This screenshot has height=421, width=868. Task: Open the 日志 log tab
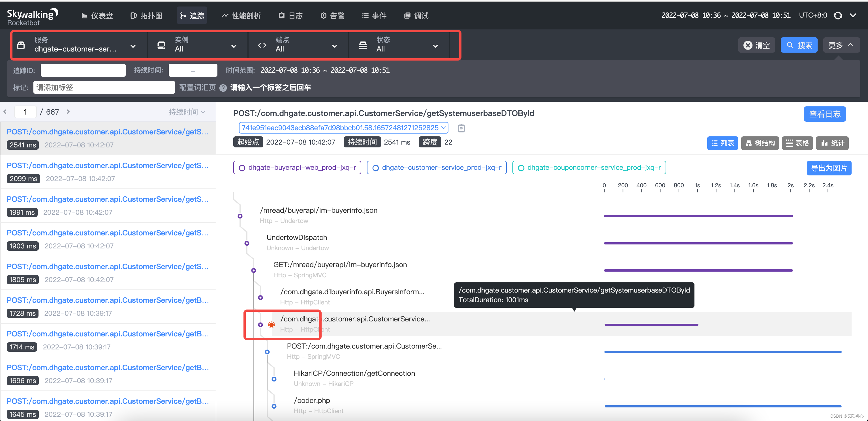click(x=290, y=16)
